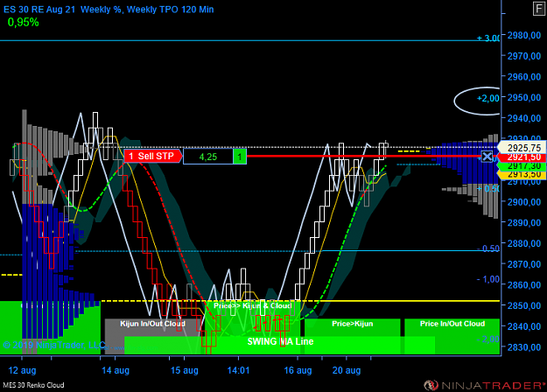Click the chart title ES 30 RE Aug 21
This screenshot has height=392, width=547.
[x=39, y=10]
